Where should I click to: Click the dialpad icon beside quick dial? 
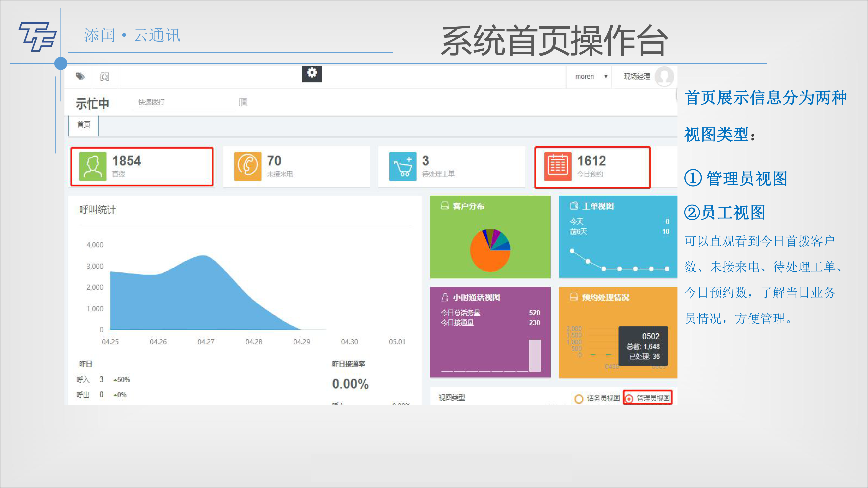point(243,102)
